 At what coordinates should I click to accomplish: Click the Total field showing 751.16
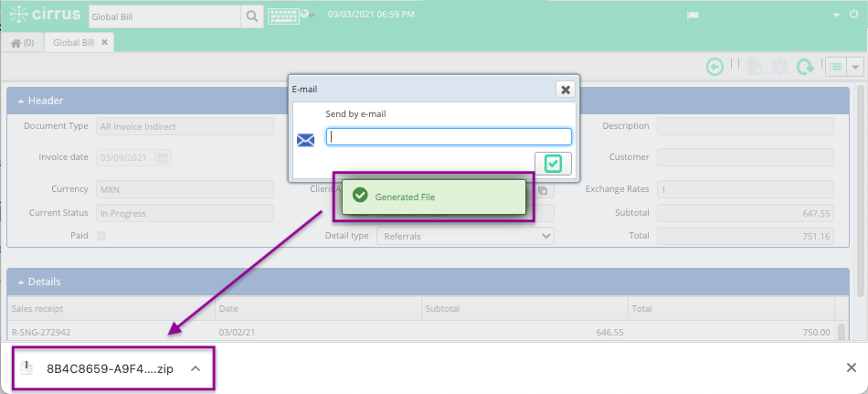(745, 236)
